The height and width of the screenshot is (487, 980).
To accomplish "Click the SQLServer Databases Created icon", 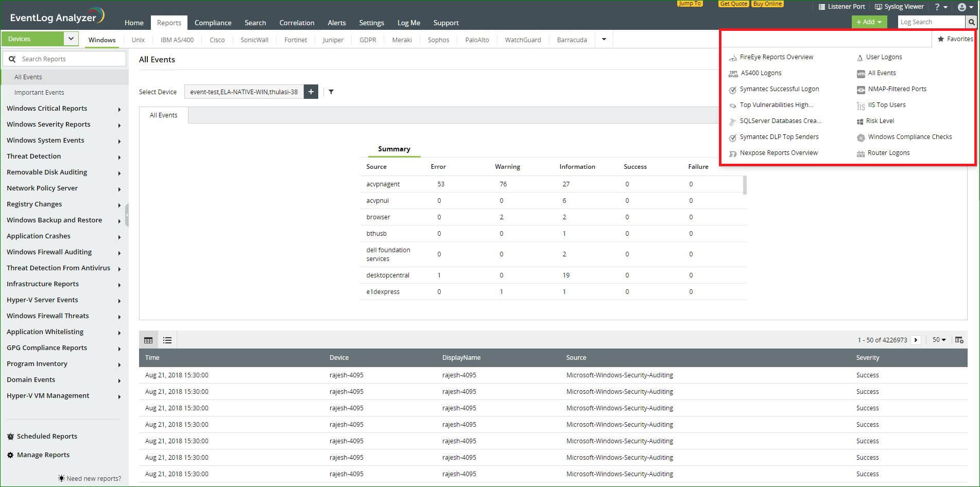I will pyautogui.click(x=733, y=121).
